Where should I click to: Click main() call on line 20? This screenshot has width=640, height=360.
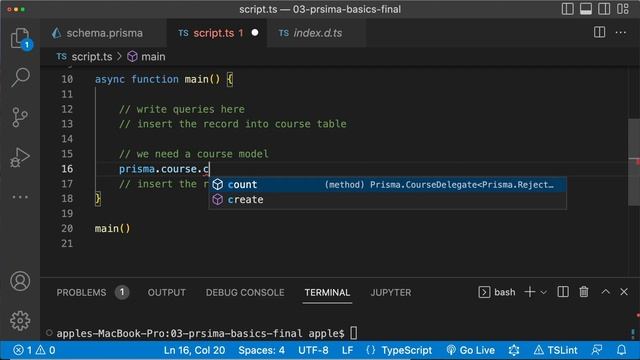[x=112, y=229]
